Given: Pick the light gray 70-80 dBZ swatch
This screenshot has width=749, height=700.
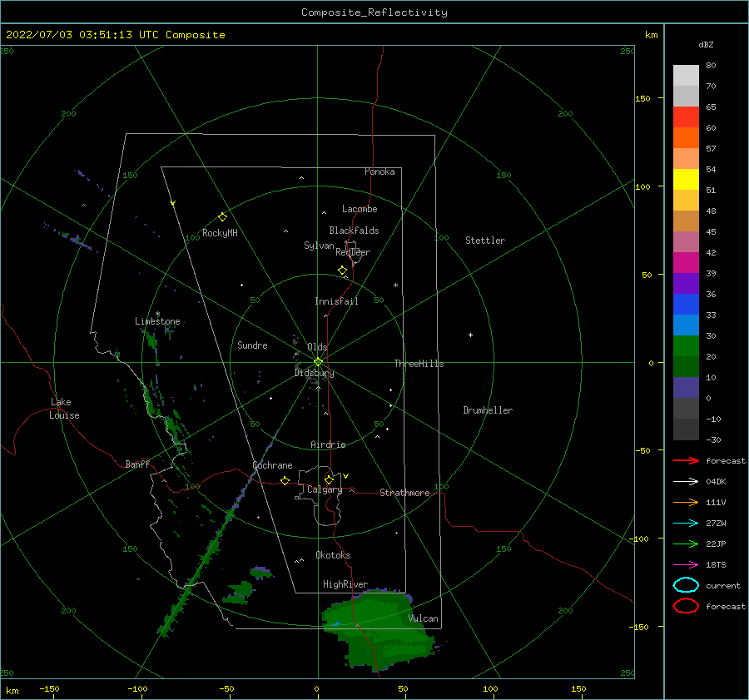Looking at the screenshot, I should [x=686, y=75].
